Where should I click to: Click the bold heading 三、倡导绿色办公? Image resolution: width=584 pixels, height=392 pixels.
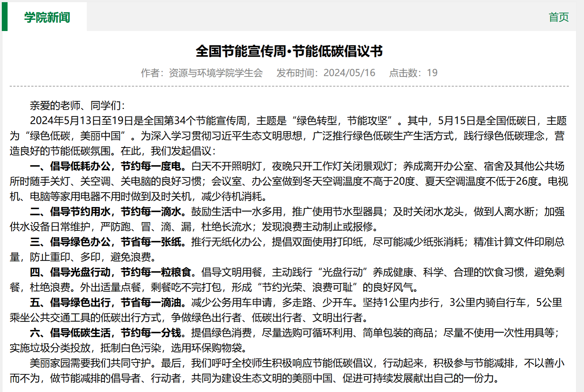point(70,242)
